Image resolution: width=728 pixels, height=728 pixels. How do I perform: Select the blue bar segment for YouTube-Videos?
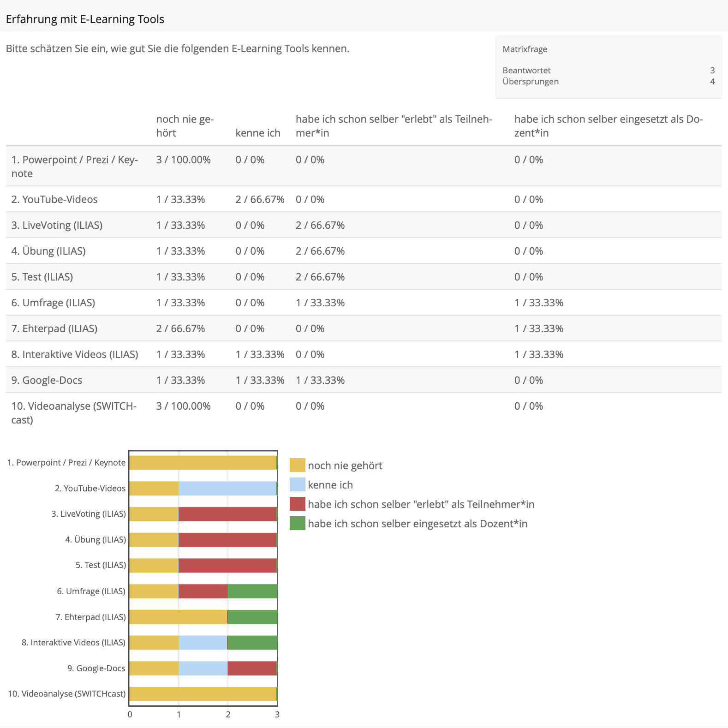[x=227, y=488]
